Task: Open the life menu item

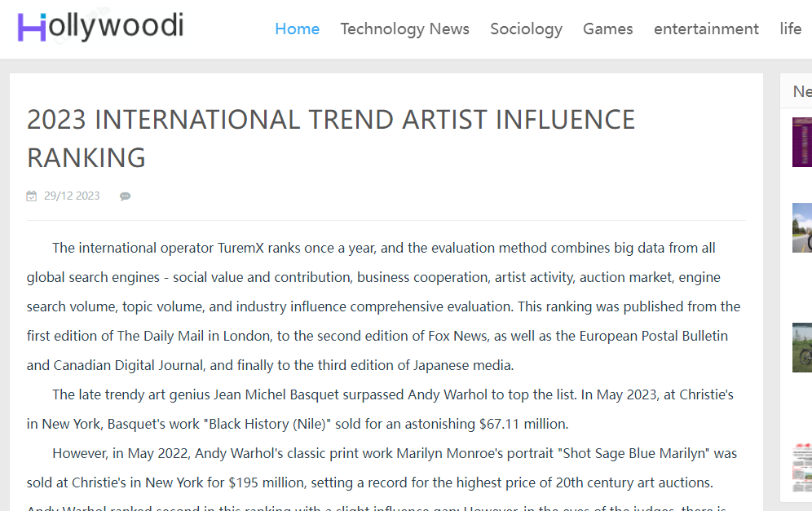Action: coord(791,29)
